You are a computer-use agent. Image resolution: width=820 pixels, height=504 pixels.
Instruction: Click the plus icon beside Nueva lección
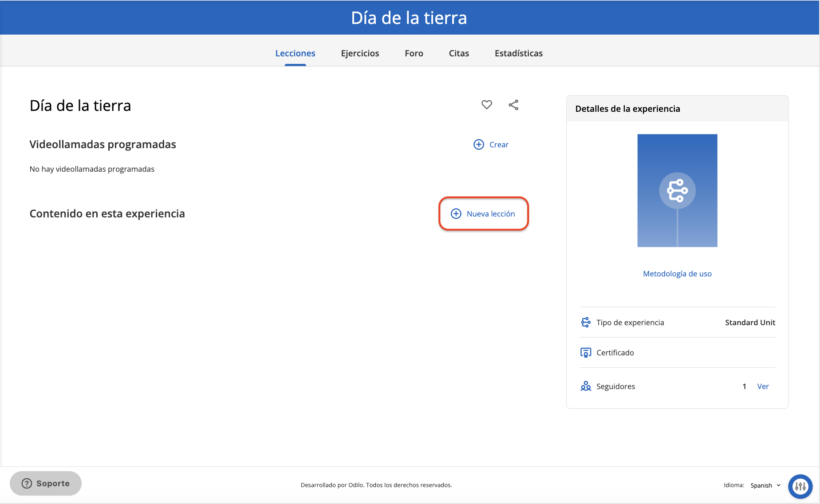point(456,214)
